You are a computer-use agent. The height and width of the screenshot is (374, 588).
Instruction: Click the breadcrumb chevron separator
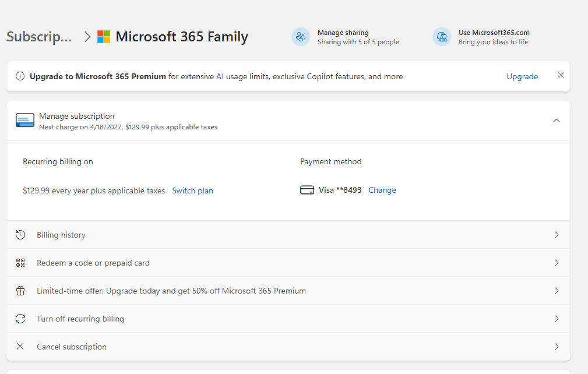click(87, 37)
